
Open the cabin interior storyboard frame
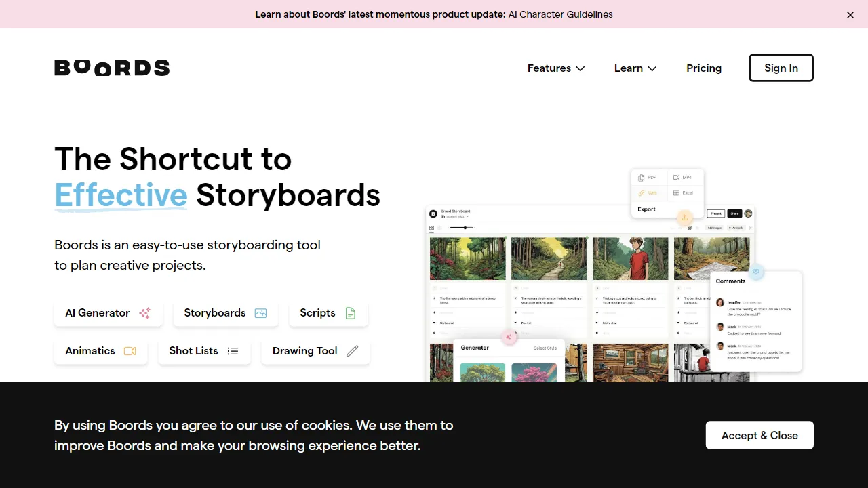coord(631,363)
